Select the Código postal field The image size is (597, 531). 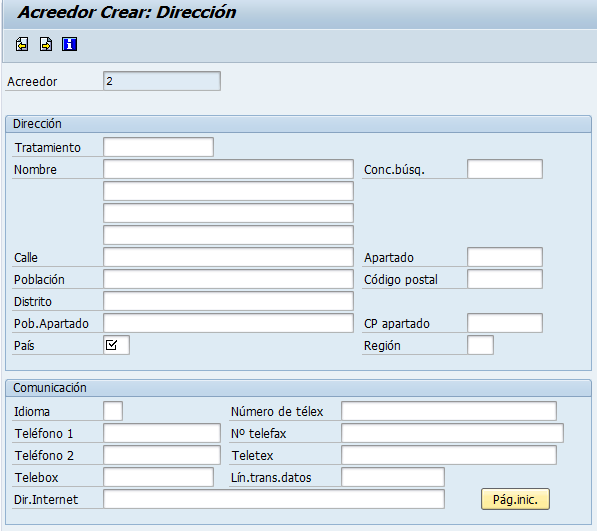coord(505,279)
